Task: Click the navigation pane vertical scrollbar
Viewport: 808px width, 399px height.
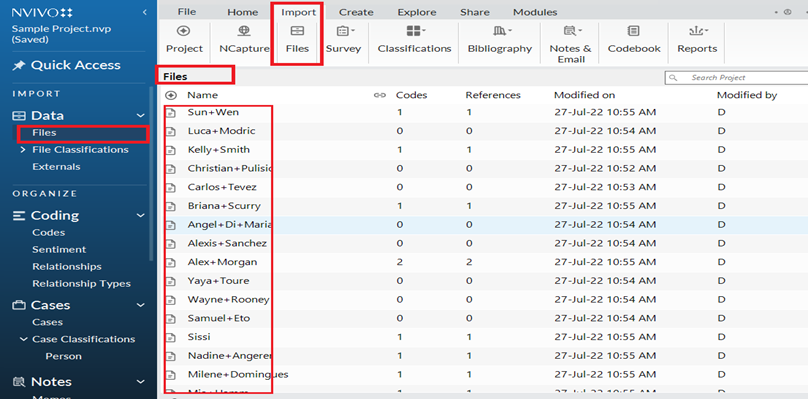Action: coord(151,173)
